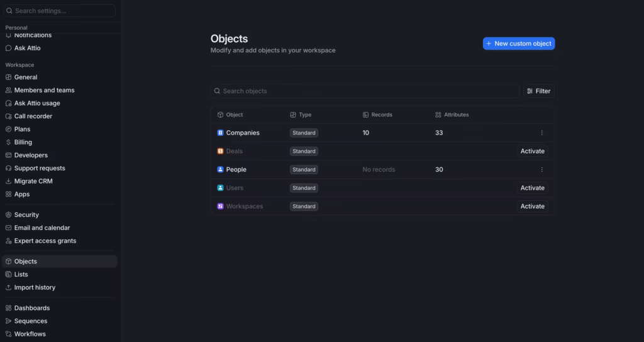Screen dimensions: 644x342
Task: Click the Users object icon
Action: [x=220, y=188]
